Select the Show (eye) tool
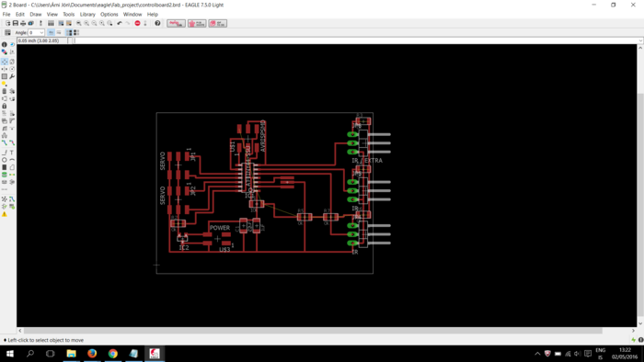 point(12,44)
